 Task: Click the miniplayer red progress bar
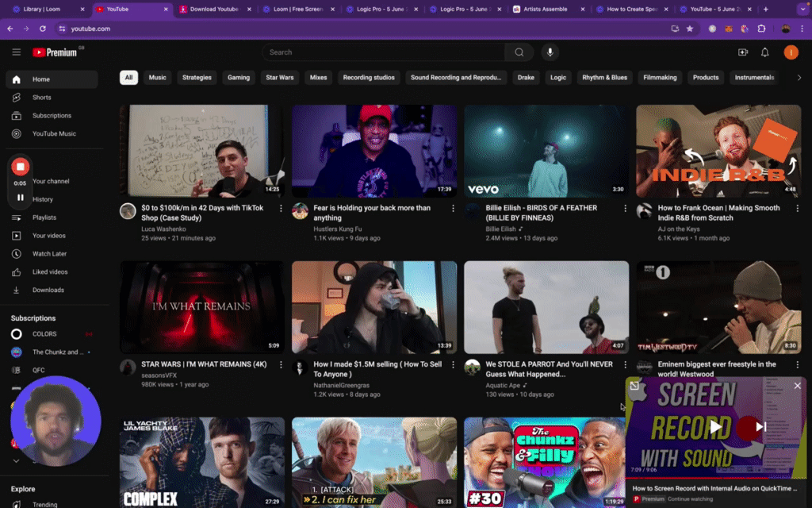pos(716,477)
